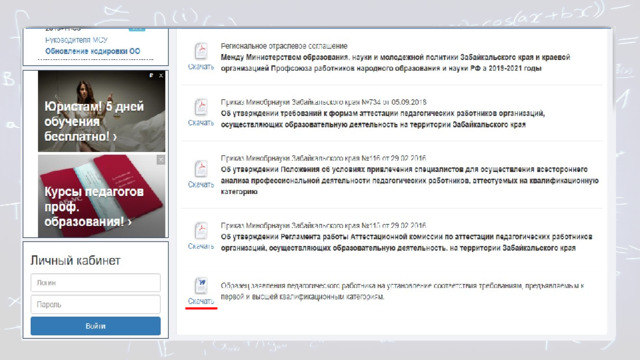Screen dimensions: 640x360
Task: Click PDF icon for Регламент работы Аттестационной комиссии
Action: (x=201, y=231)
